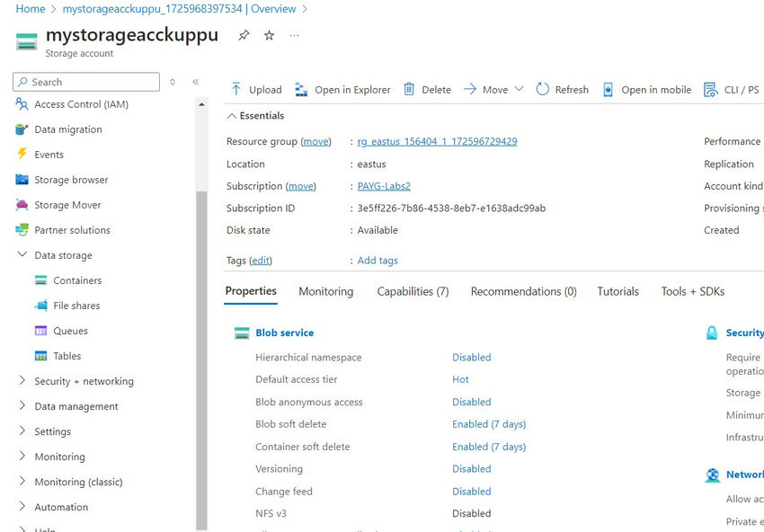Open Container soft delete Enabled setting
This screenshot has height=532, width=764.
pos(489,447)
